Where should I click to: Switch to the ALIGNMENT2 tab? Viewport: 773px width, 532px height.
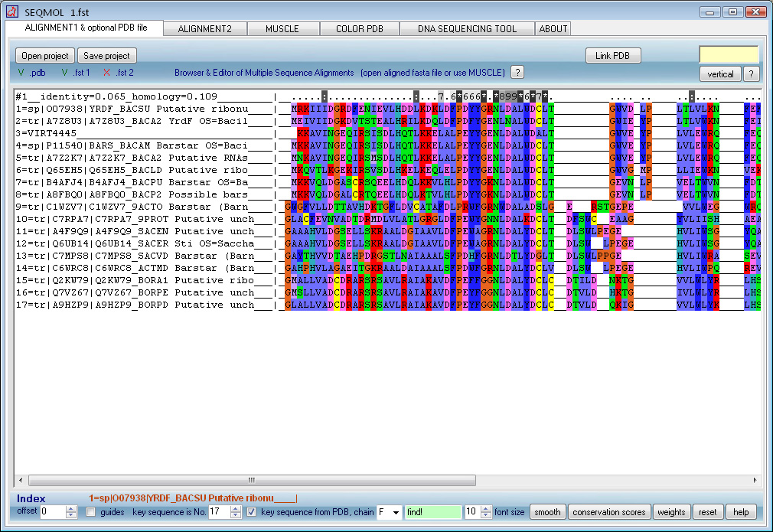(x=204, y=28)
